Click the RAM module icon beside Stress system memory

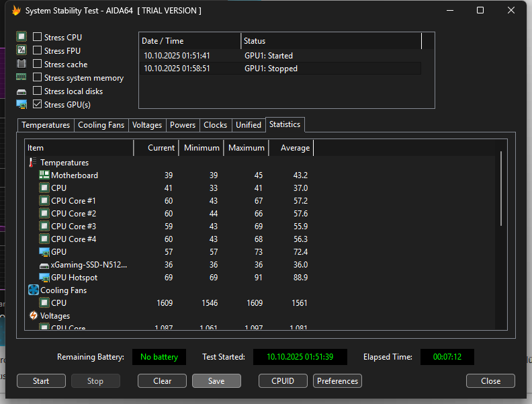coord(21,77)
